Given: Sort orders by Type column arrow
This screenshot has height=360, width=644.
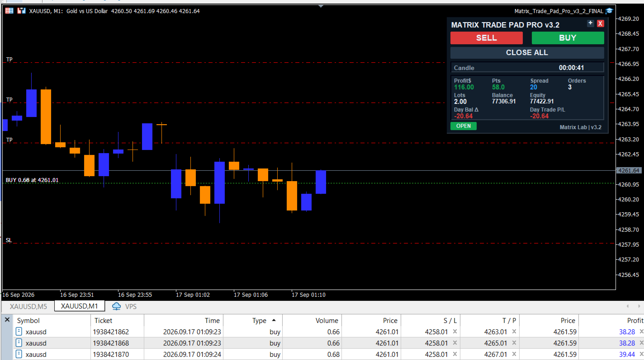Looking at the screenshot, I should click(x=274, y=320).
